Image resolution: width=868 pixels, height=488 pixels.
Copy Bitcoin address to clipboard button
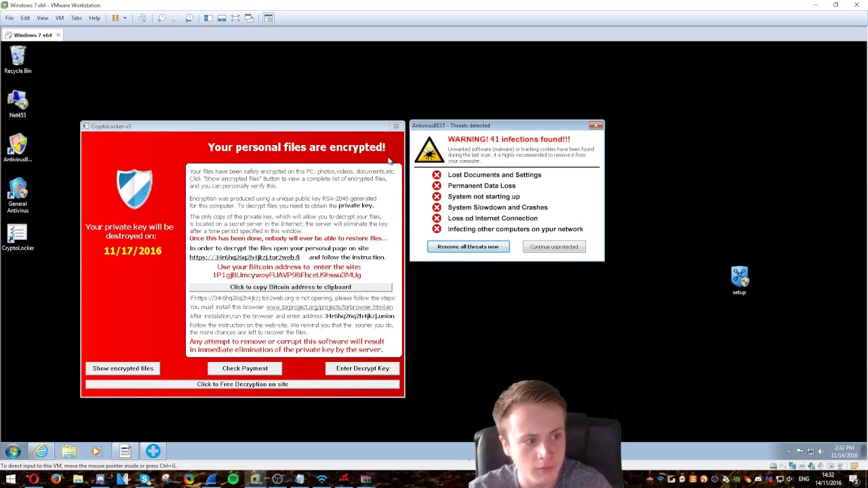(x=290, y=287)
